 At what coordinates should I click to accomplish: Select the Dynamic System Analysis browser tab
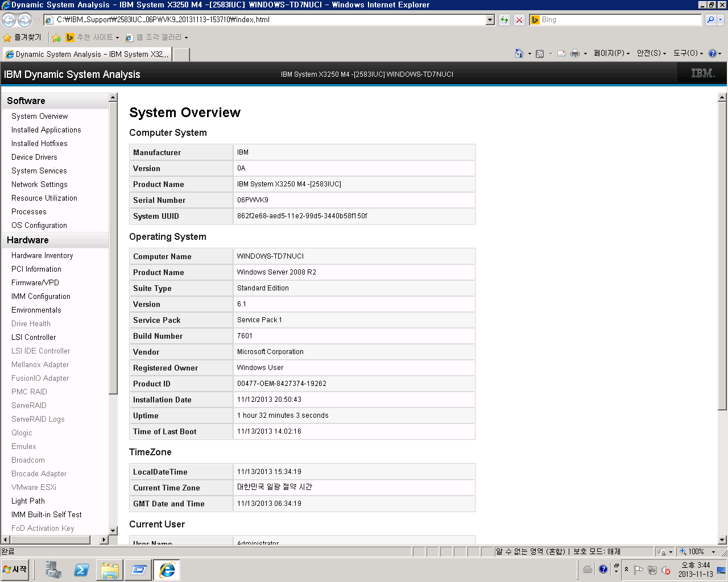[87, 55]
